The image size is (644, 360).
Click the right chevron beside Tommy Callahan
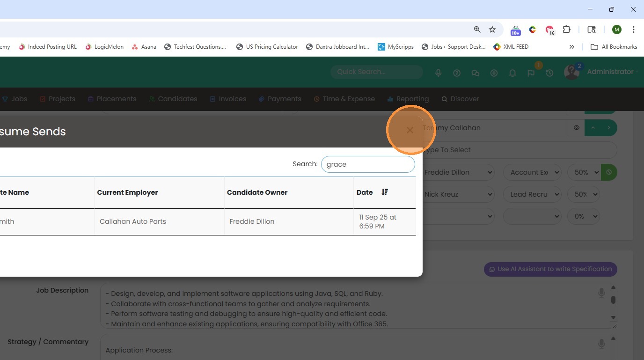pos(609,127)
